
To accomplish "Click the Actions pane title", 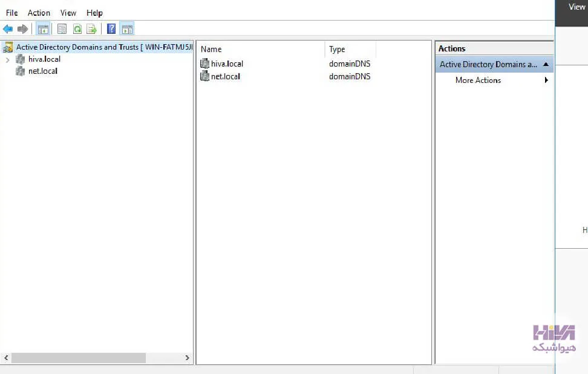I will [452, 48].
